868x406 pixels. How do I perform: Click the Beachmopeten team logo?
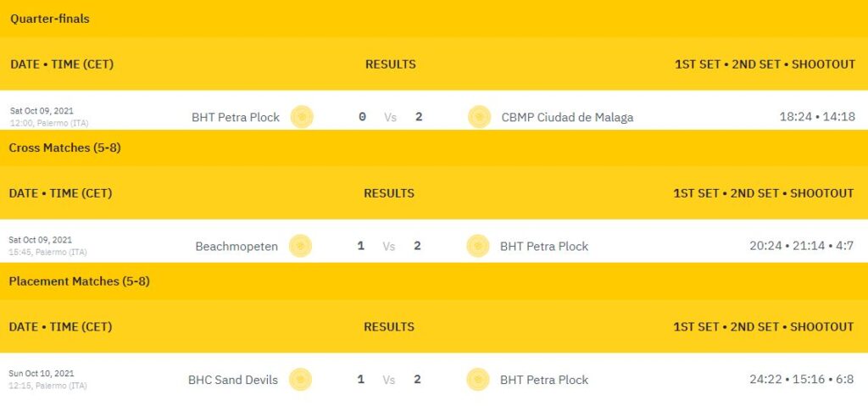pos(300,246)
